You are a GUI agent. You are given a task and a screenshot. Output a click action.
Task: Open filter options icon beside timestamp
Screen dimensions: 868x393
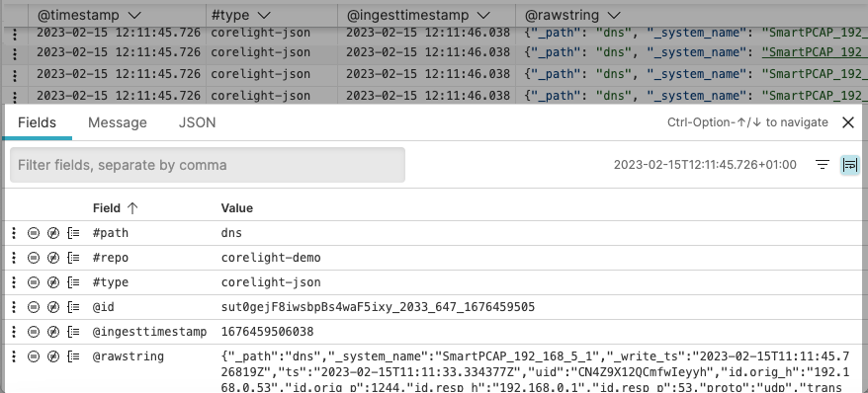click(823, 165)
